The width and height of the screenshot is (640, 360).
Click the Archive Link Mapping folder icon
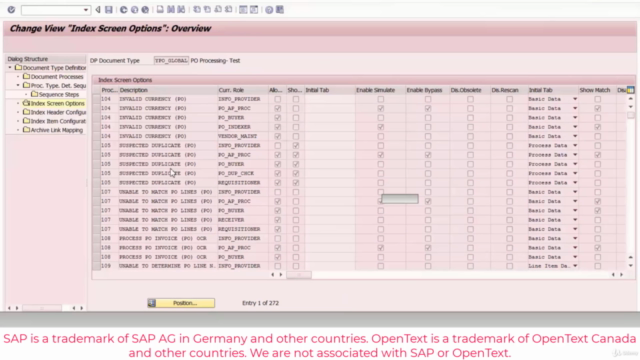27,130
